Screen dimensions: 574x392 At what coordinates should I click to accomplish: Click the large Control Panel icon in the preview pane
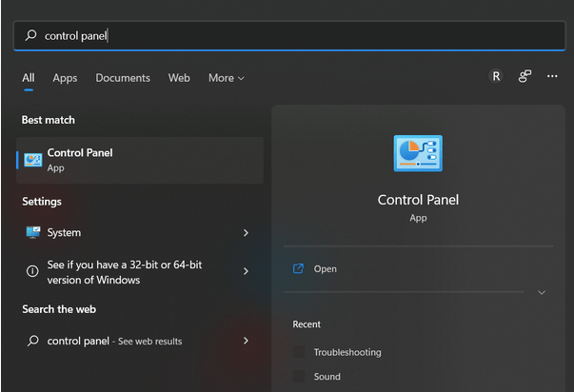[x=418, y=153]
